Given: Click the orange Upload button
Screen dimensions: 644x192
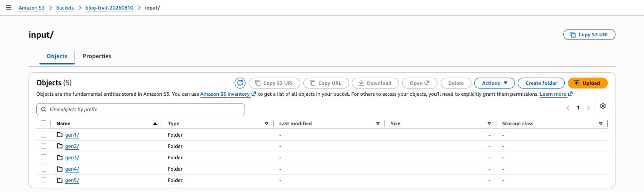Looking at the screenshot, I should click(587, 83).
